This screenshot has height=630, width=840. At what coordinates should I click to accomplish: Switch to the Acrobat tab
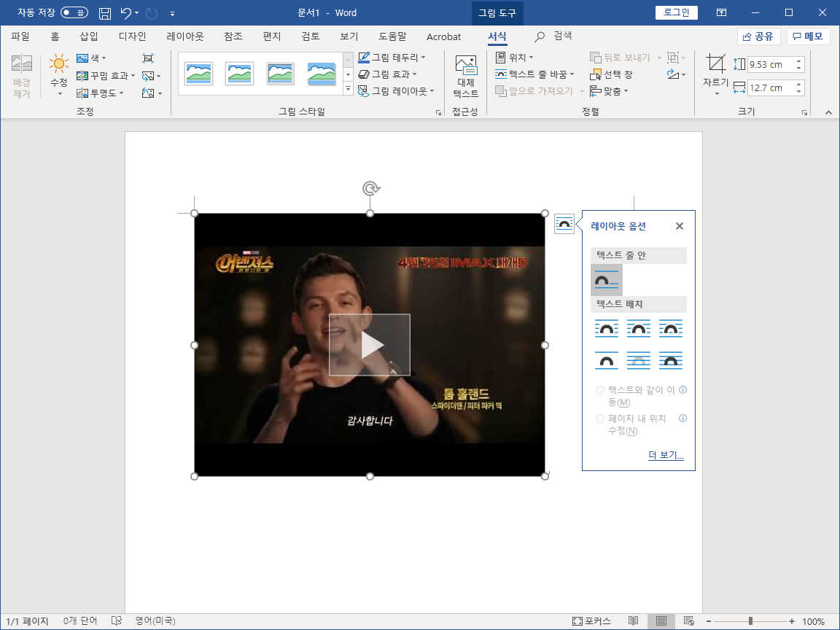coord(443,36)
